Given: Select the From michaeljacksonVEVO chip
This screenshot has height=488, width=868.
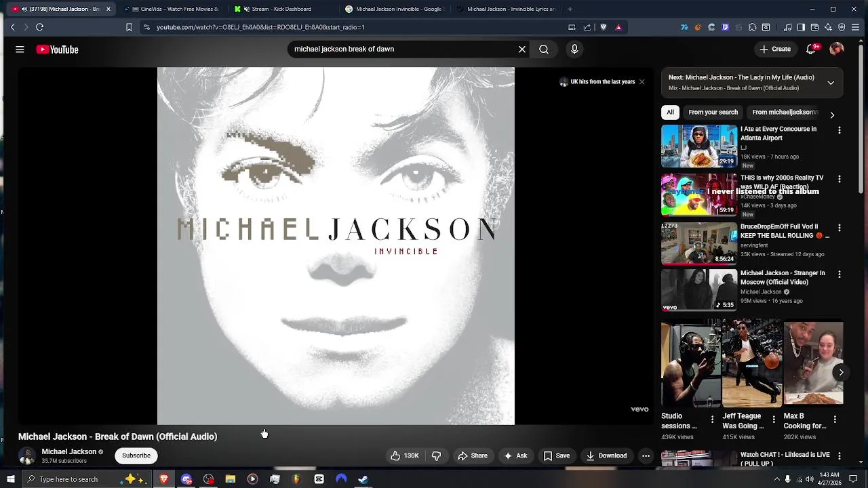Looking at the screenshot, I should pyautogui.click(x=785, y=113).
